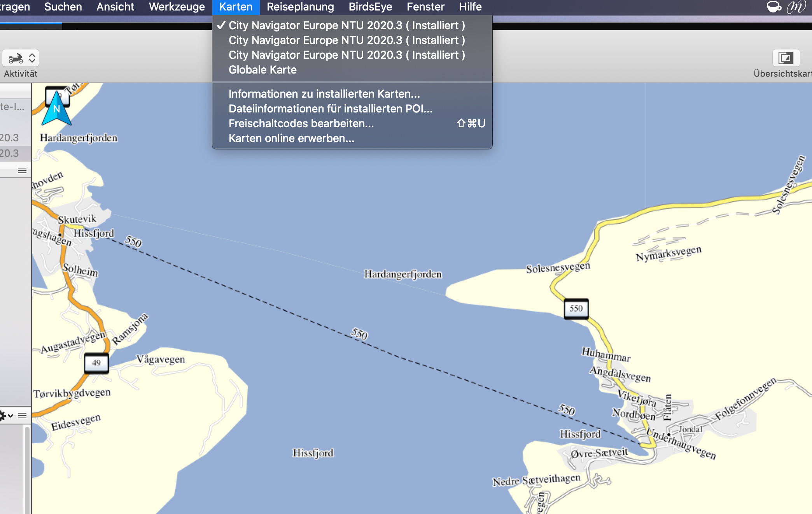Click Karten online erwerben...
812x514 pixels.
[x=291, y=138]
